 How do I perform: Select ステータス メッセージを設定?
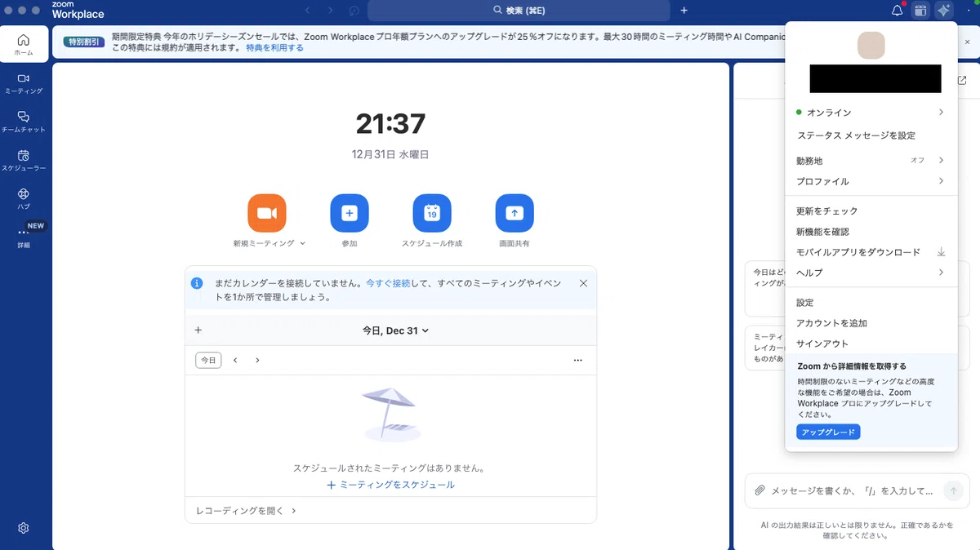(x=856, y=135)
